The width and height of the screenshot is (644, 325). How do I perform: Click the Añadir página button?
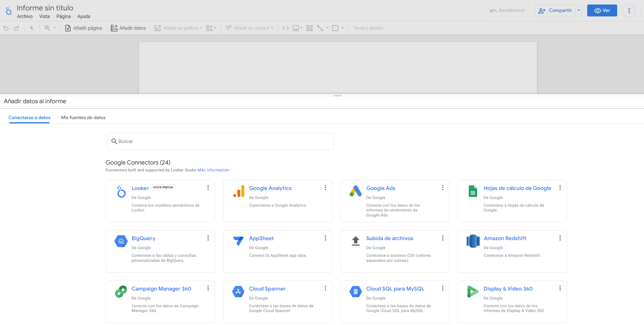pyautogui.click(x=83, y=28)
